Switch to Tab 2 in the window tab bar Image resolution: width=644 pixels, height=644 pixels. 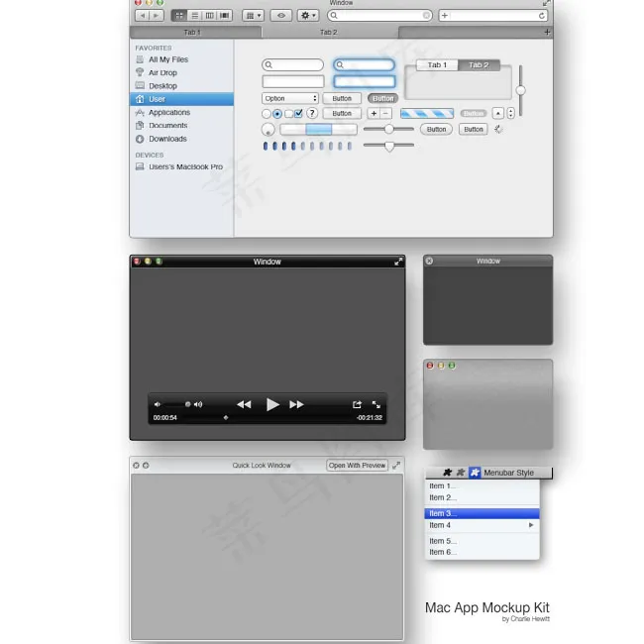[x=328, y=33]
